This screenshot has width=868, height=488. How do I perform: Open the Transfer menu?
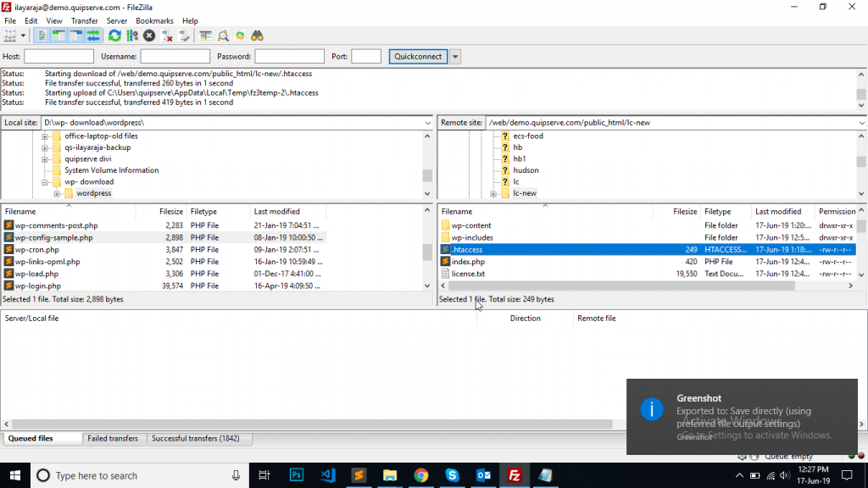(x=84, y=21)
